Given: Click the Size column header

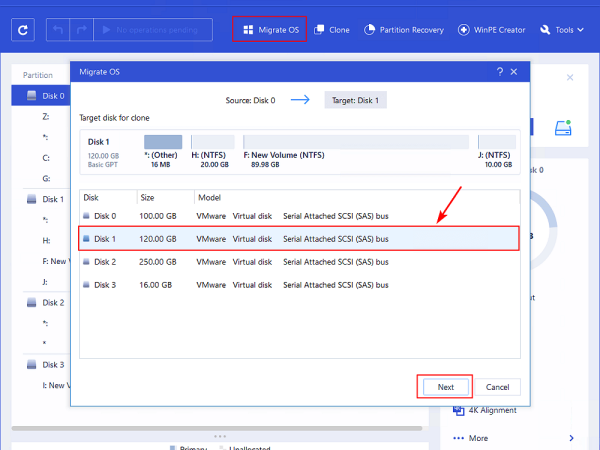Looking at the screenshot, I should (147, 197).
